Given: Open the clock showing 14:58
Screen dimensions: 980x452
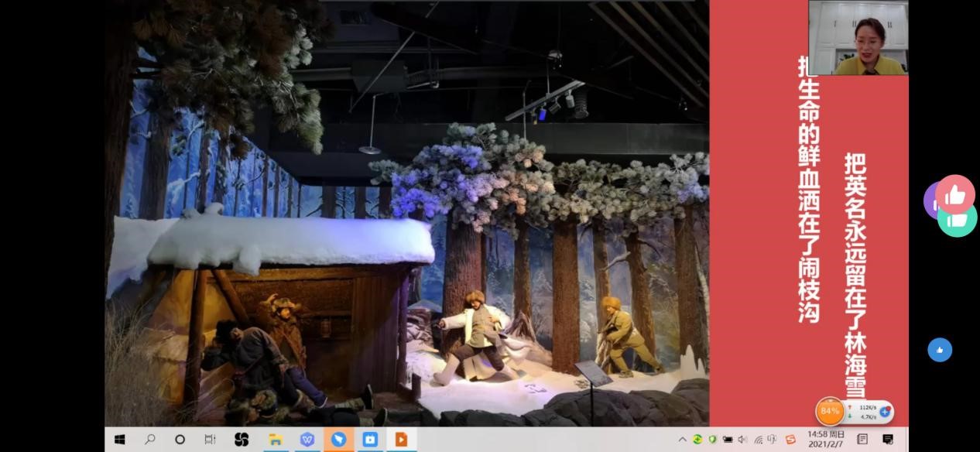Looking at the screenshot, I should (x=826, y=440).
